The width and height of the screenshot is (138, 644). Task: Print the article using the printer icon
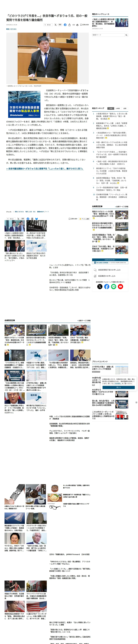[77, 25]
